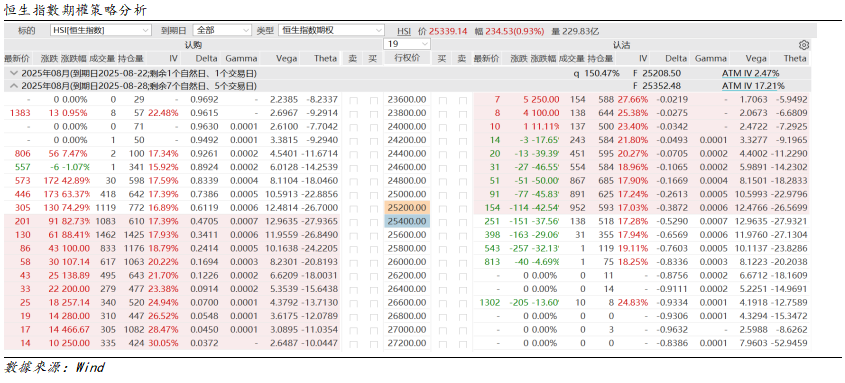Tick the put-side 卖 checkbox for strike 25600.00

[x=462, y=235]
